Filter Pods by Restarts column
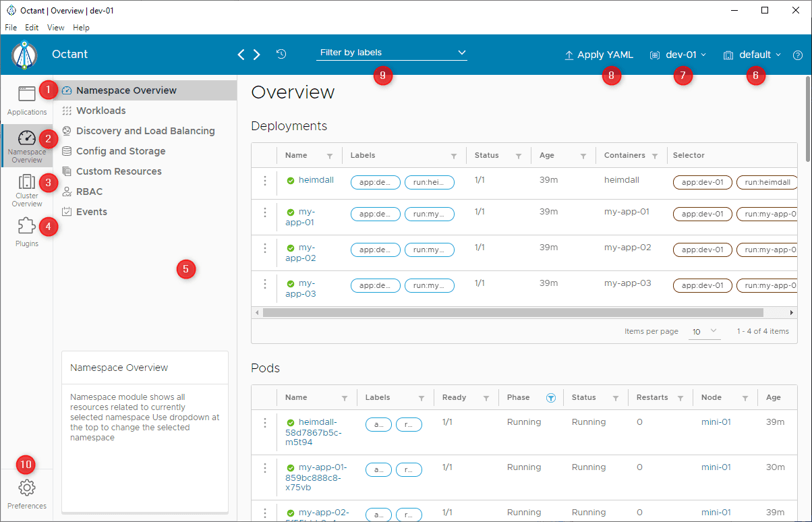The image size is (812, 522). click(680, 398)
